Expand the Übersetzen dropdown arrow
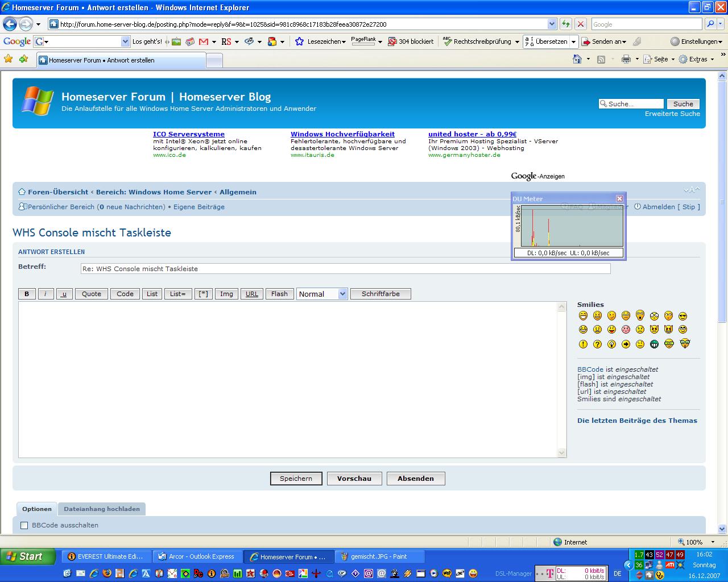The image size is (728, 582). [x=574, y=41]
